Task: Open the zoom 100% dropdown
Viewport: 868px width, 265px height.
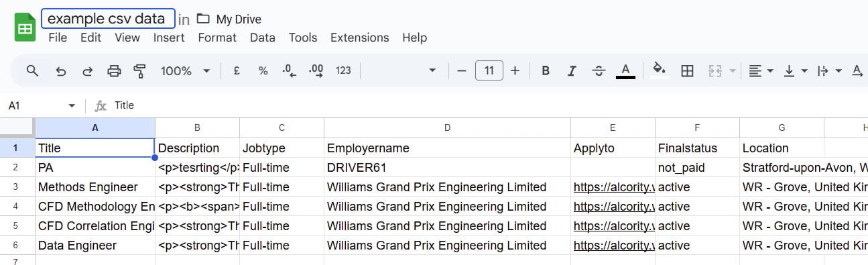Action: tap(186, 70)
